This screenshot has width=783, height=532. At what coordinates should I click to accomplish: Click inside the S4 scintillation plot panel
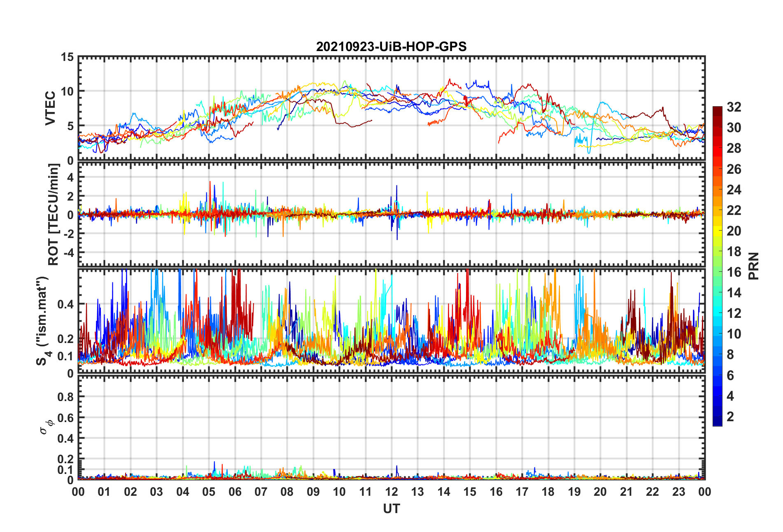coord(391,321)
